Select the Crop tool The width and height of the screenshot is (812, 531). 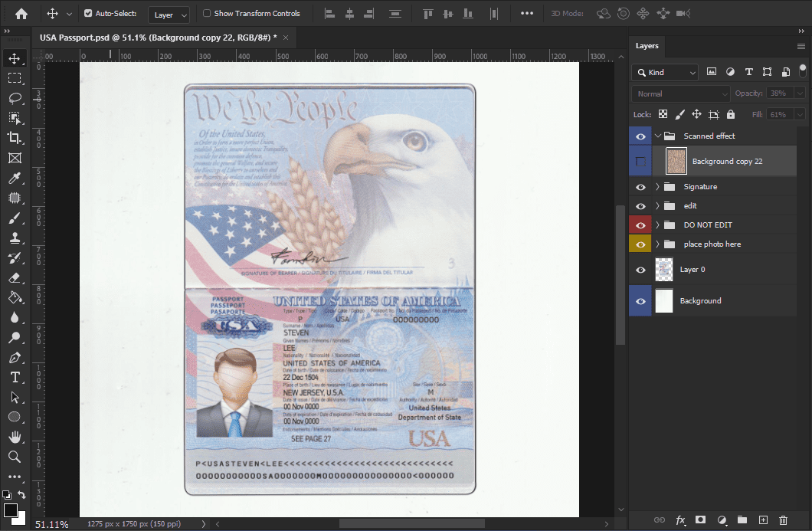14,138
